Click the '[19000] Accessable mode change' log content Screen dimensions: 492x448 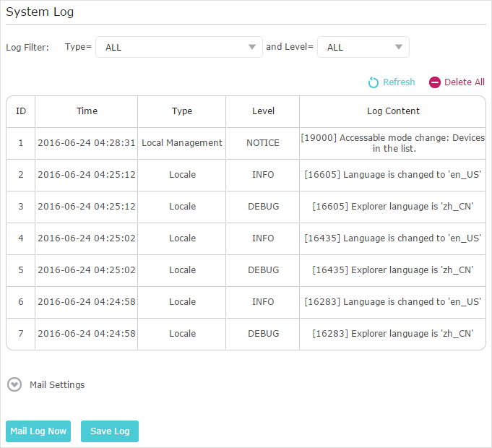coord(393,143)
